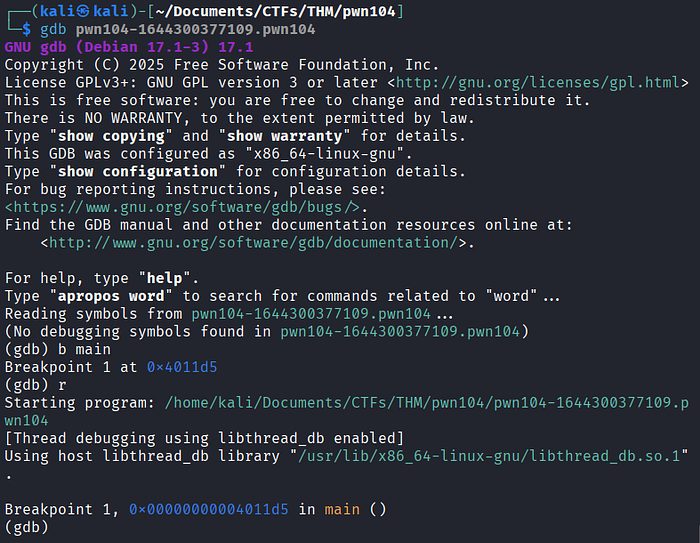Click the "b main" command line

pyautogui.click(x=58, y=349)
